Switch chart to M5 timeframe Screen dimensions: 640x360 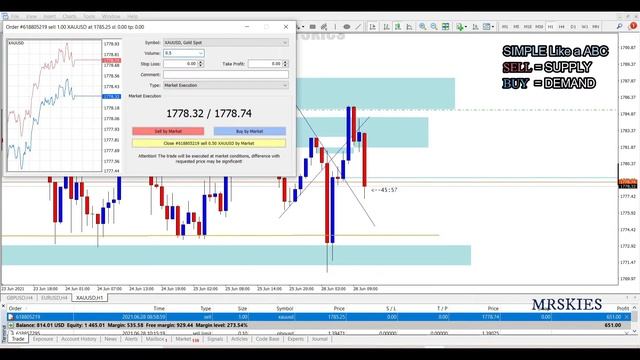516,27
